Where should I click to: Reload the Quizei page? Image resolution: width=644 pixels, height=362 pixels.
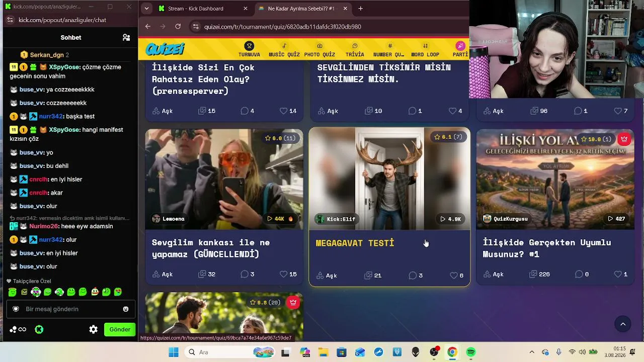point(178,27)
